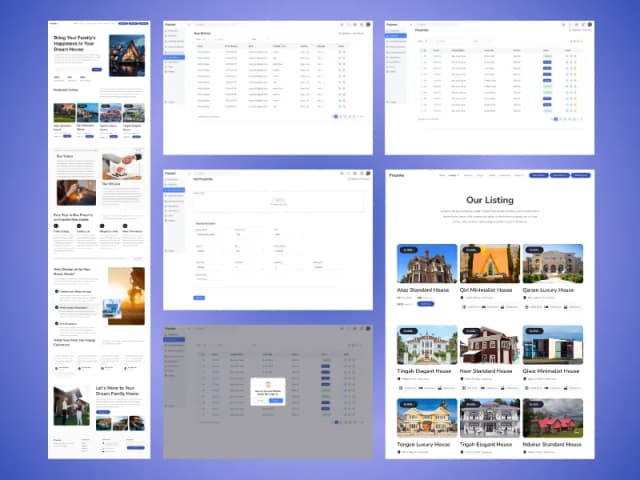Click location pin under Qiri Minimalist House
Image resolution: width=640 pixels, height=480 pixels.
(x=462, y=298)
